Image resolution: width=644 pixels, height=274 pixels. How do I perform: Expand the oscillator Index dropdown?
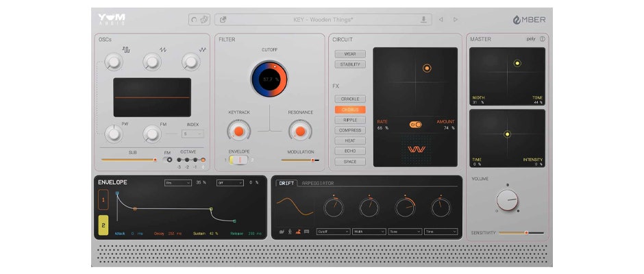click(193, 134)
